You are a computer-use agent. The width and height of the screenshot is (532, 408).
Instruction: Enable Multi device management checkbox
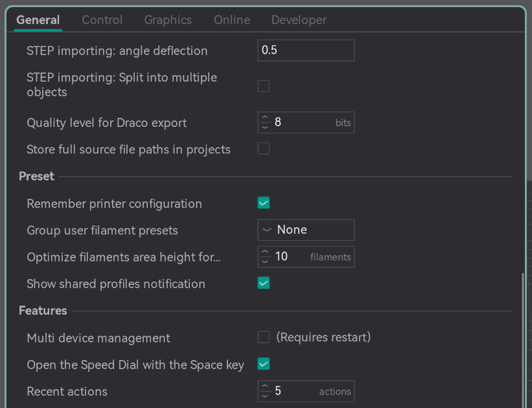point(264,337)
